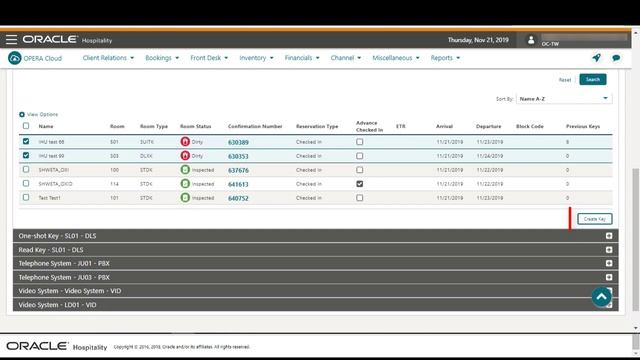Image resolution: width=640 pixels, height=360 pixels.
Task: Click the View Options gear icon
Action: click(22, 114)
